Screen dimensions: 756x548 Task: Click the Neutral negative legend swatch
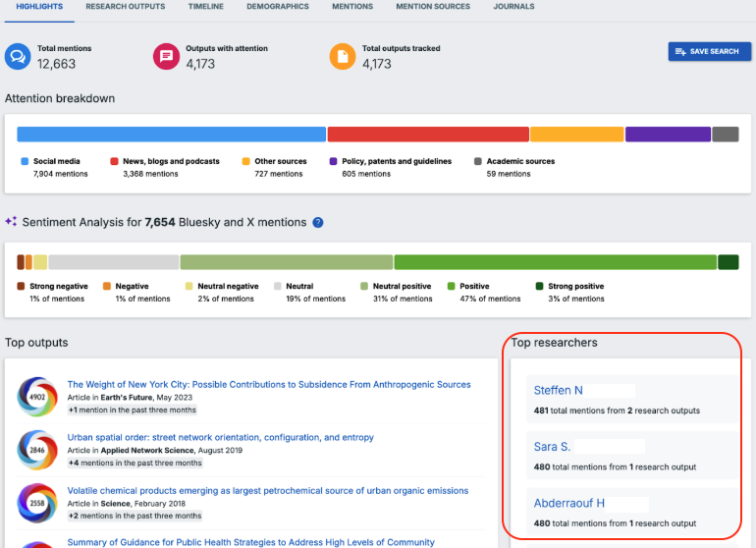189,286
